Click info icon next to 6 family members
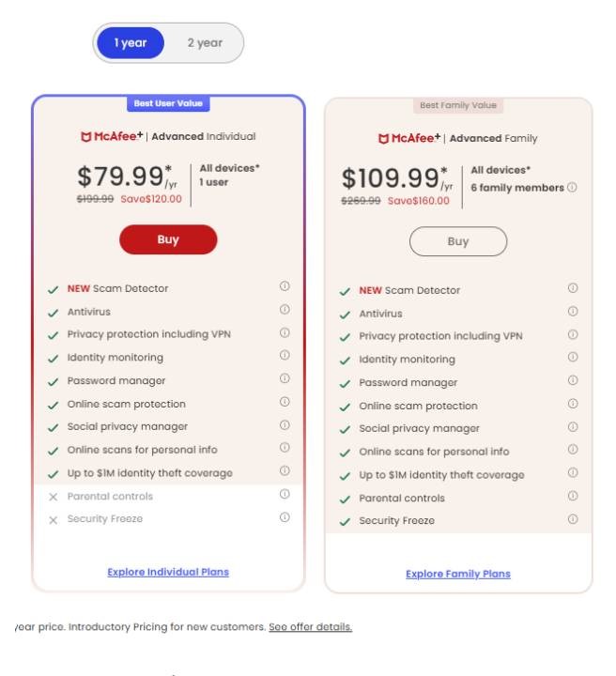The height and width of the screenshot is (676, 616). coord(573,187)
